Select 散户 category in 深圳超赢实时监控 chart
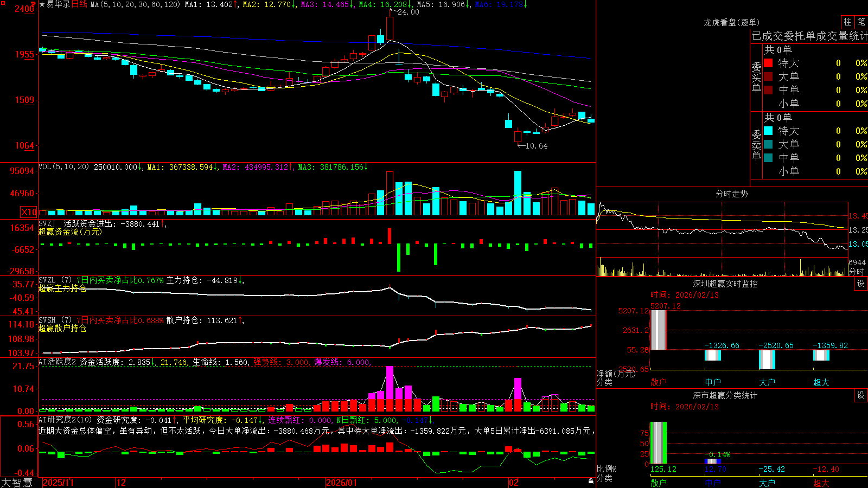Viewport: 868px width, 488px height. tap(659, 382)
